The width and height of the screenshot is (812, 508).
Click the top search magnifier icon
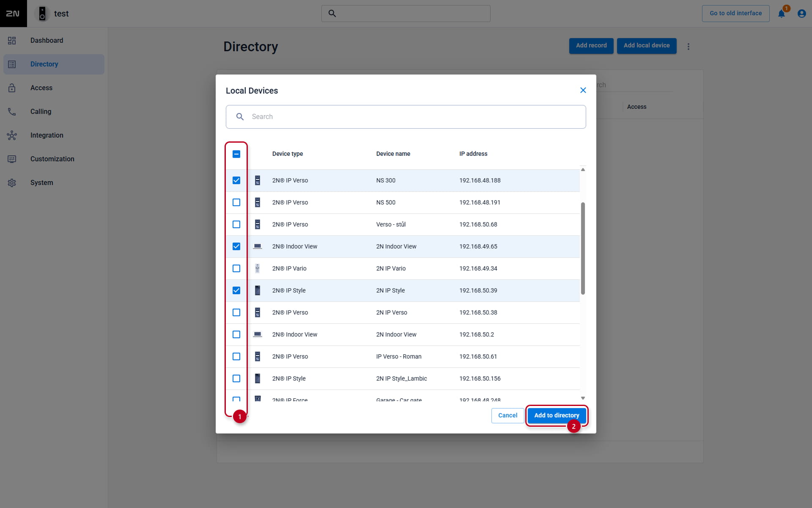(332, 14)
